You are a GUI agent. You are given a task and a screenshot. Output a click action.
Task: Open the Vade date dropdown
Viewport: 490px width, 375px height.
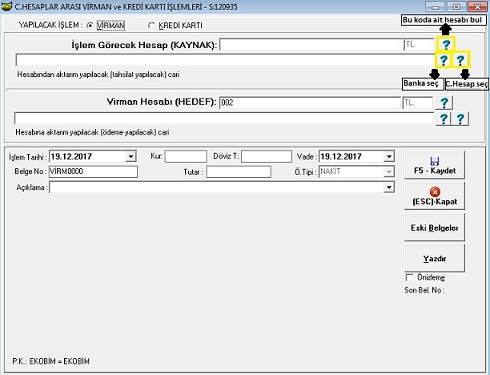click(389, 156)
